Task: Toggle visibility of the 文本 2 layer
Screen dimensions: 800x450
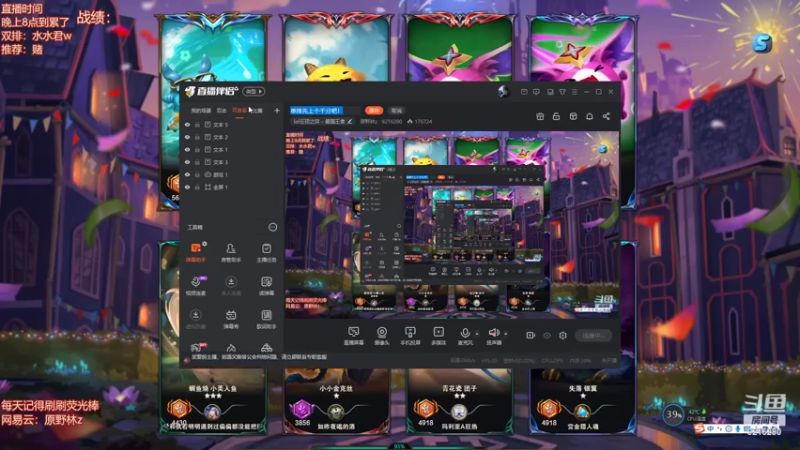Action: [x=187, y=137]
